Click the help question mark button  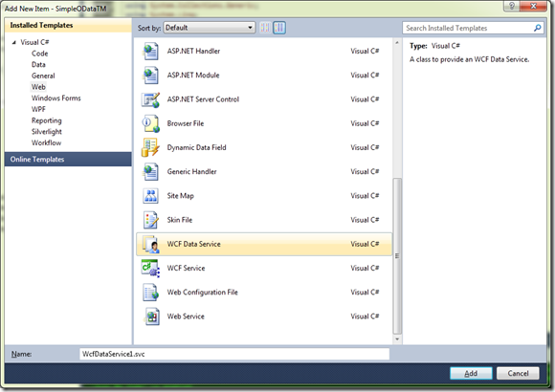512,6
